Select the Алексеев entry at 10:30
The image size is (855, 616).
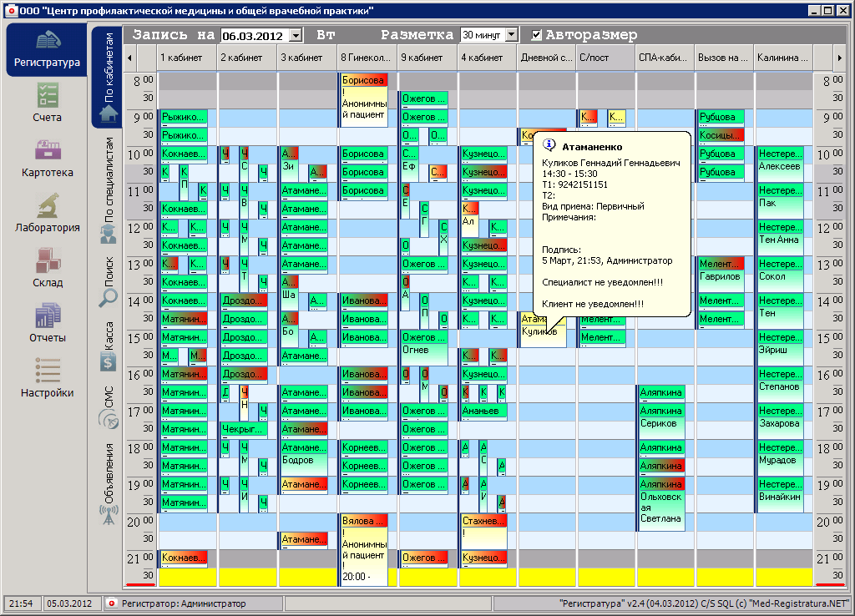(x=780, y=166)
